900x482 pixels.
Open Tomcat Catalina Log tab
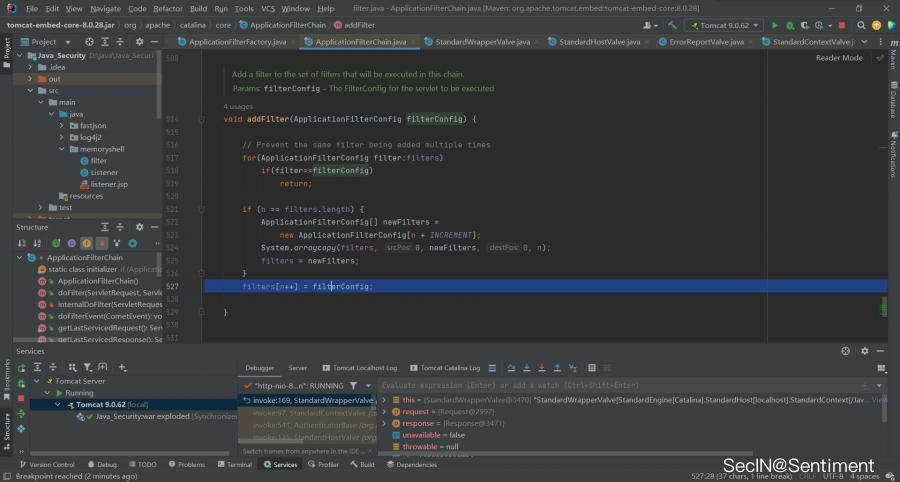click(449, 368)
